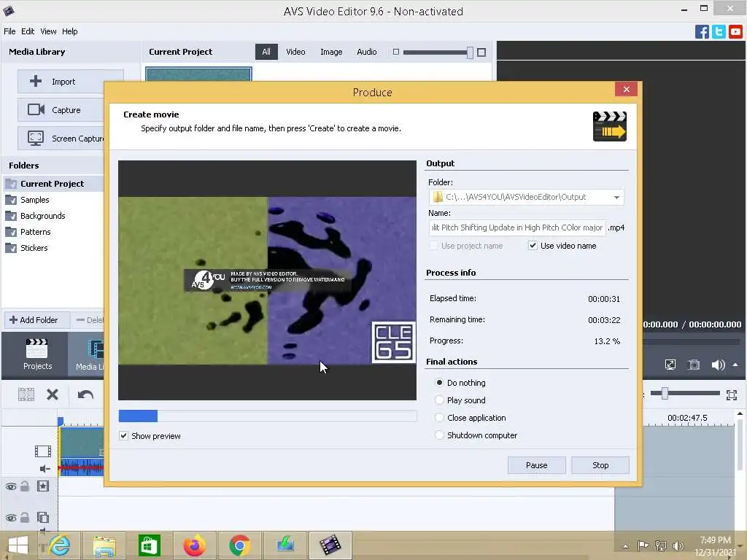Uncheck the Show preview checkbox
The image size is (747, 560).
click(124, 436)
